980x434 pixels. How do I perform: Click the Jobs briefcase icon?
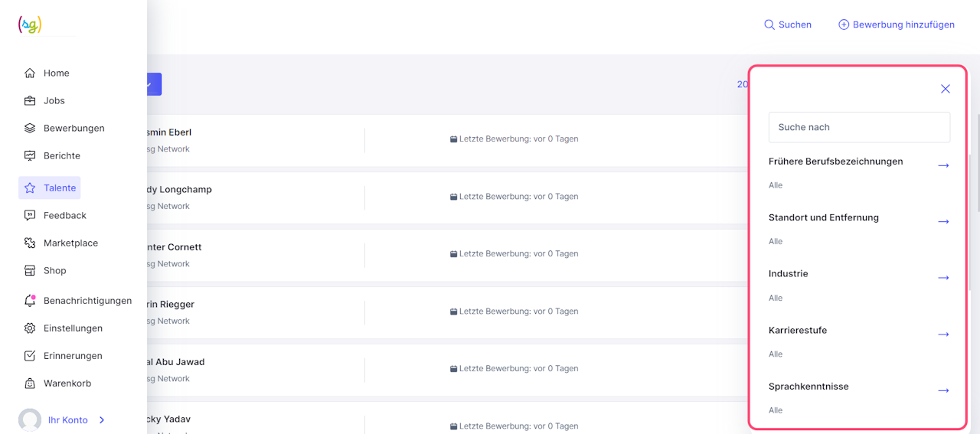30,101
